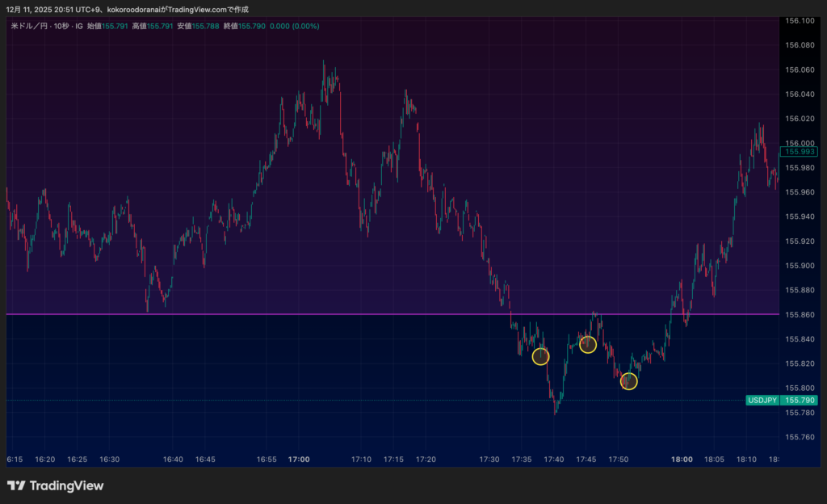Click the 155.993 price label on axis

798,152
